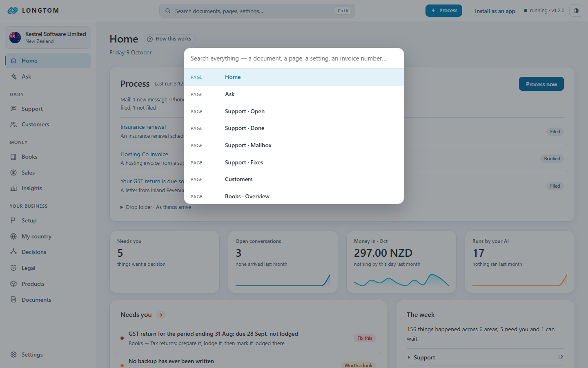The image size is (588, 368).
Task: Select the Support · Done result
Action: 294,128
